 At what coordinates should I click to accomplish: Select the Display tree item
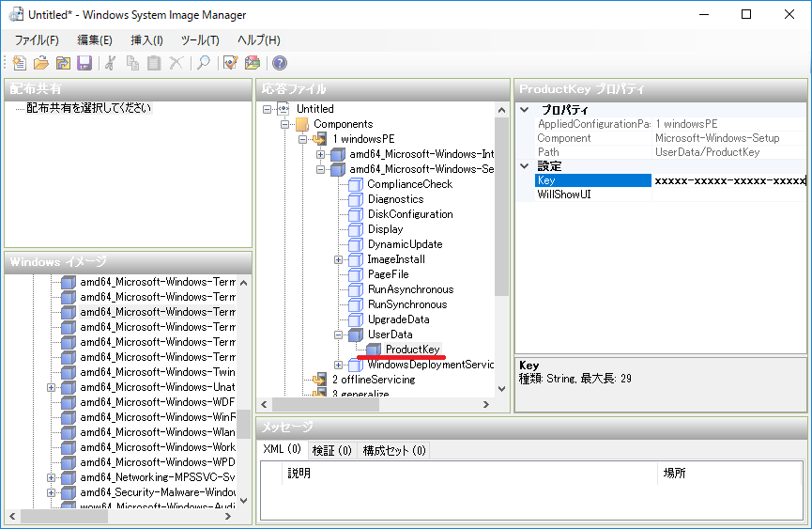click(385, 229)
